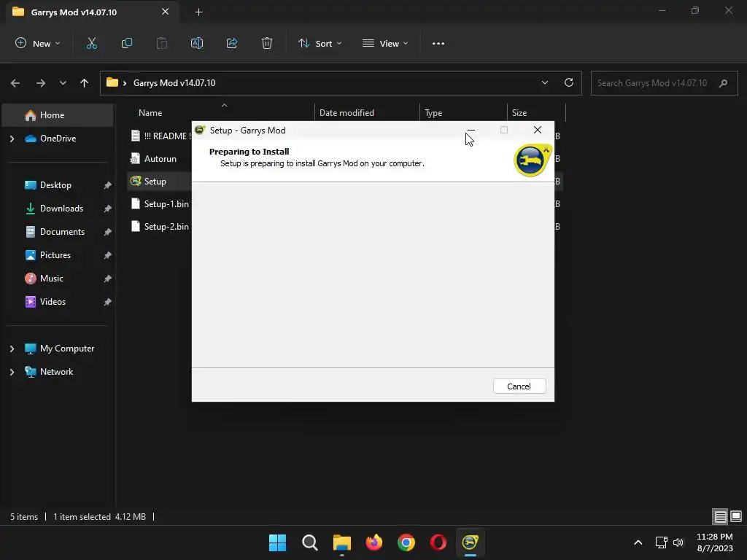Image resolution: width=747 pixels, height=560 pixels.
Task: Click the Copy icon in toolbar
Action: click(x=127, y=43)
